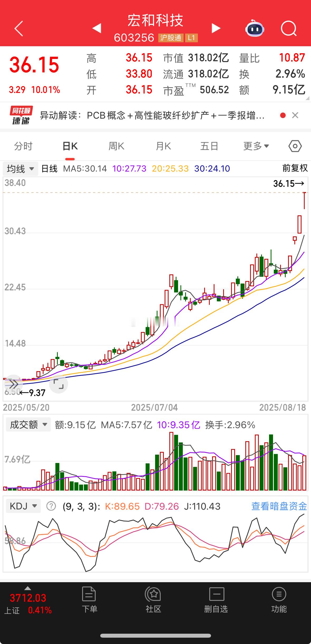Open the search magnifier icon
The height and width of the screenshot is (644, 311).
(289, 28)
